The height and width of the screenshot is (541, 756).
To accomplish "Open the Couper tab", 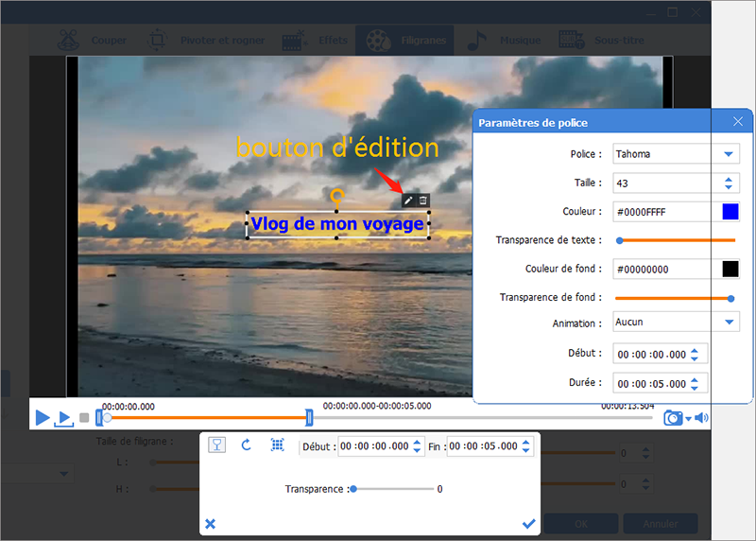I will [x=92, y=41].
